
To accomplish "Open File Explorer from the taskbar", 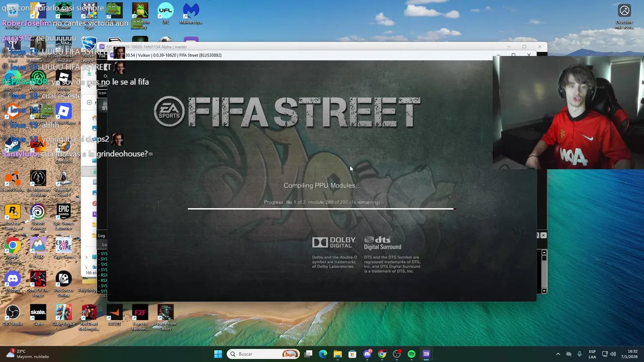I will click(x=338, y=354).
